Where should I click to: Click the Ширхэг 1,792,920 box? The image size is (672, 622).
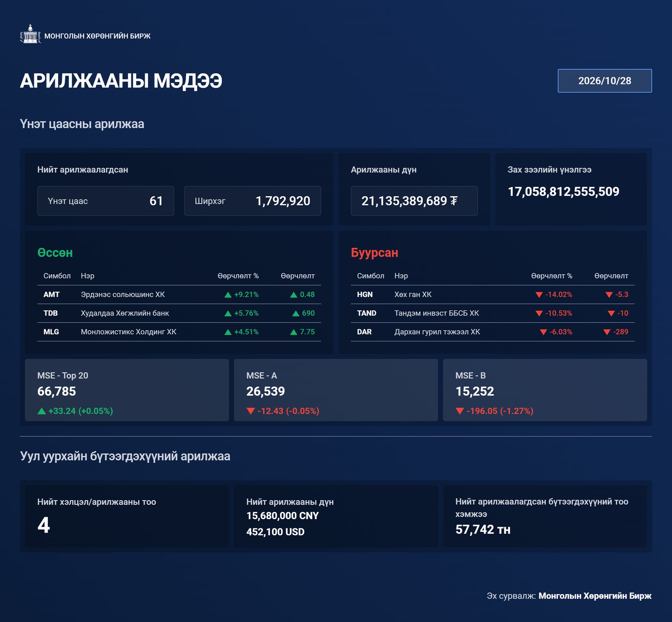pos(252,201)
